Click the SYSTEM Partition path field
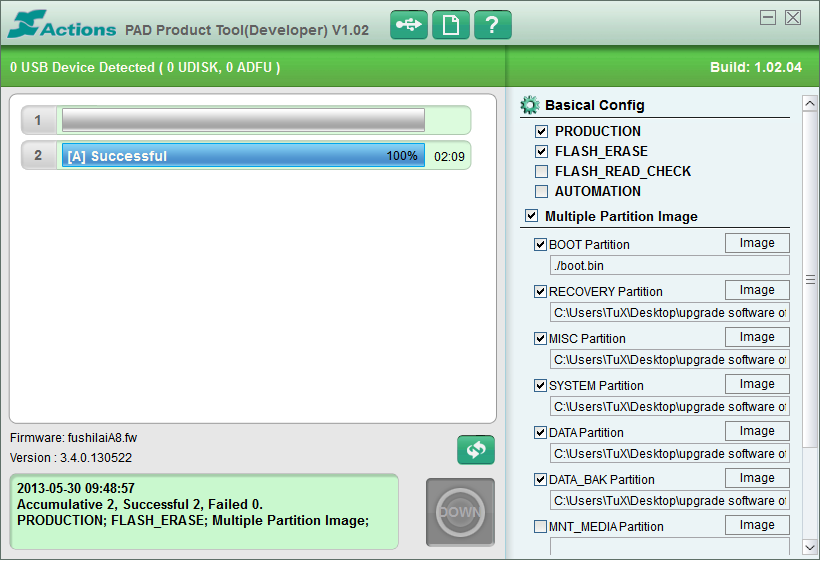The height and width of the screenshot is (561, 820). coord(669,407)
